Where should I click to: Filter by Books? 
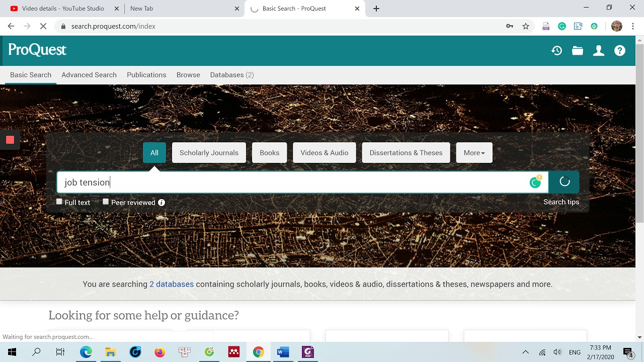tap(270, 153)
